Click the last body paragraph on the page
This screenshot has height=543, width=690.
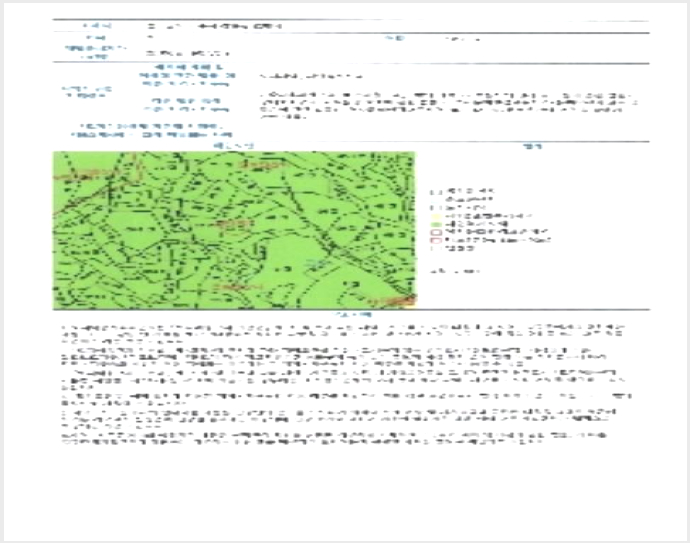(334, 438)
